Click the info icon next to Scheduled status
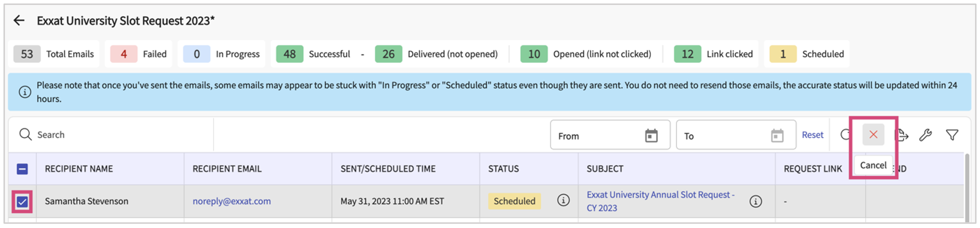Screen dimensions: 980x228 pos(563,200)
